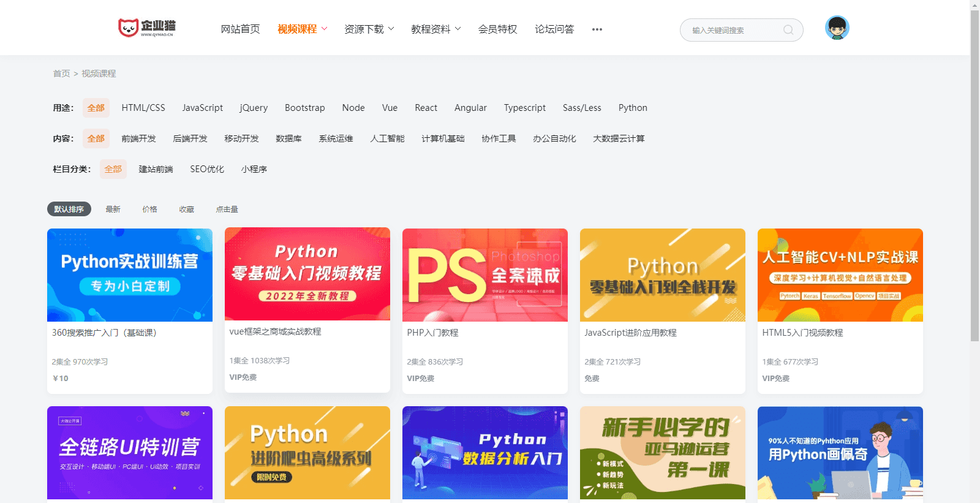980x503 pixels.
Task: Select 全部 in 栏目分类 filter
Action: (113, 169)
